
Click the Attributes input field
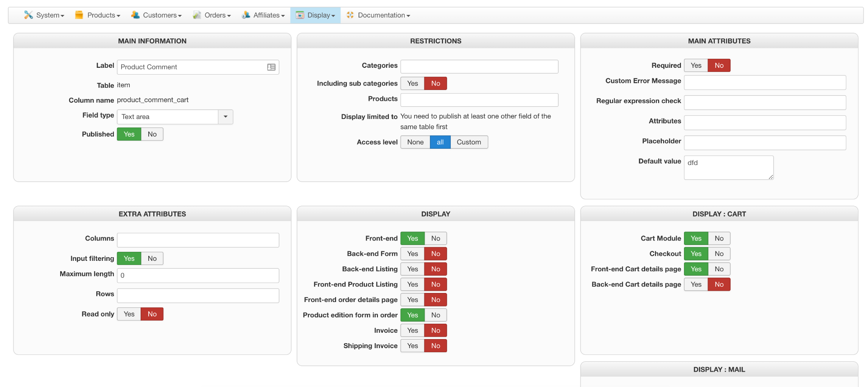765,123
